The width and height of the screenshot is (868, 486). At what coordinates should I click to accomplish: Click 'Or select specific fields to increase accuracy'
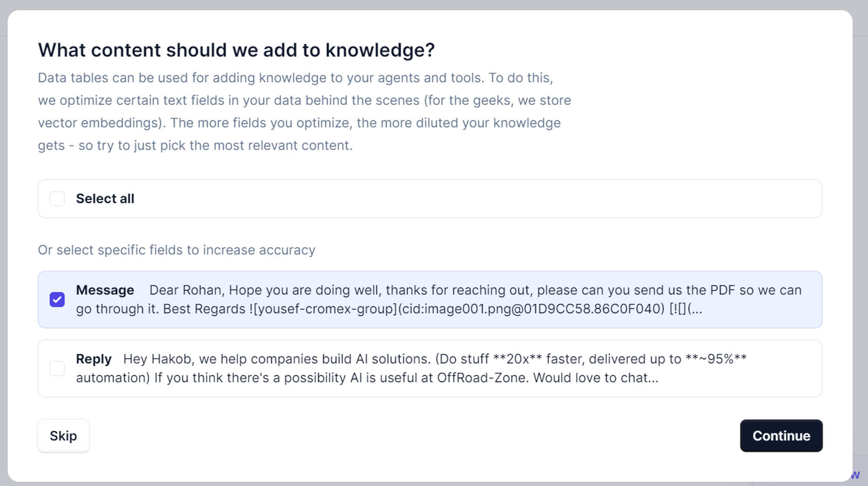point(177,250)
